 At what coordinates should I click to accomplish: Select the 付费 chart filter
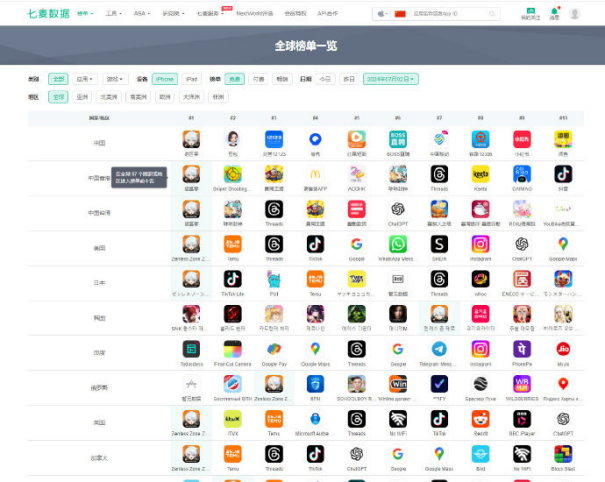coord(259,79)
